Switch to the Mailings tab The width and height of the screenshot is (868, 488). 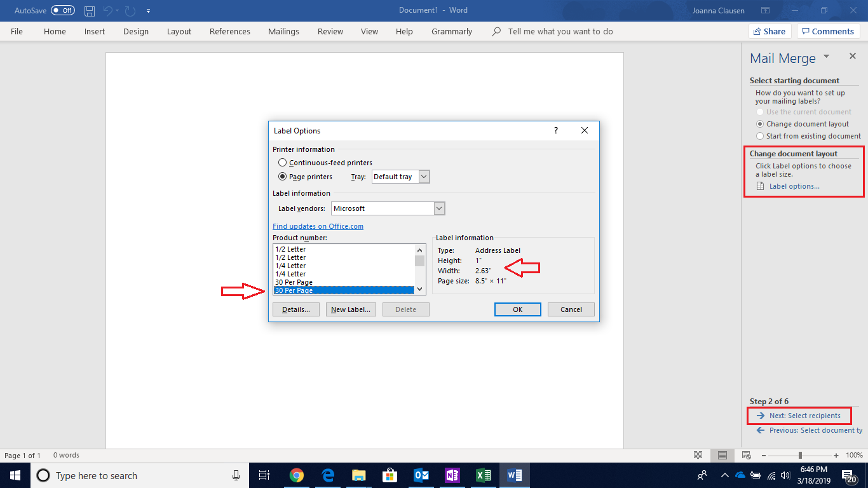pos(283,31)
